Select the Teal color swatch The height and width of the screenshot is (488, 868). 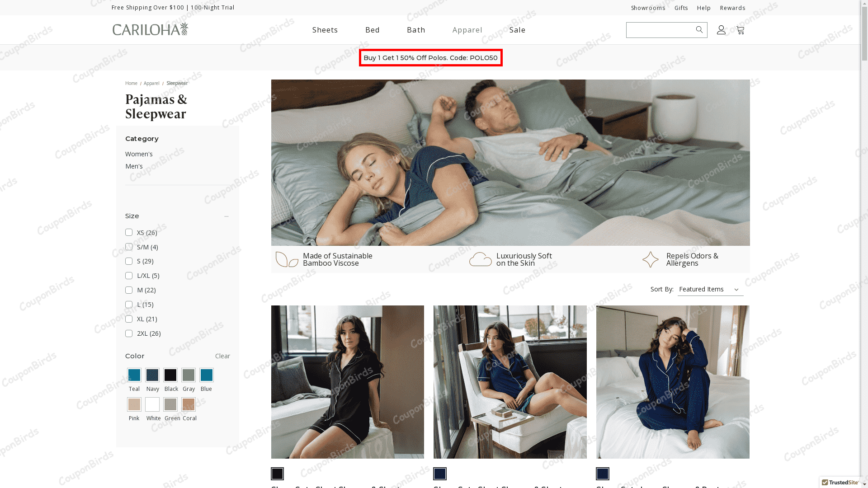point(134,375)
